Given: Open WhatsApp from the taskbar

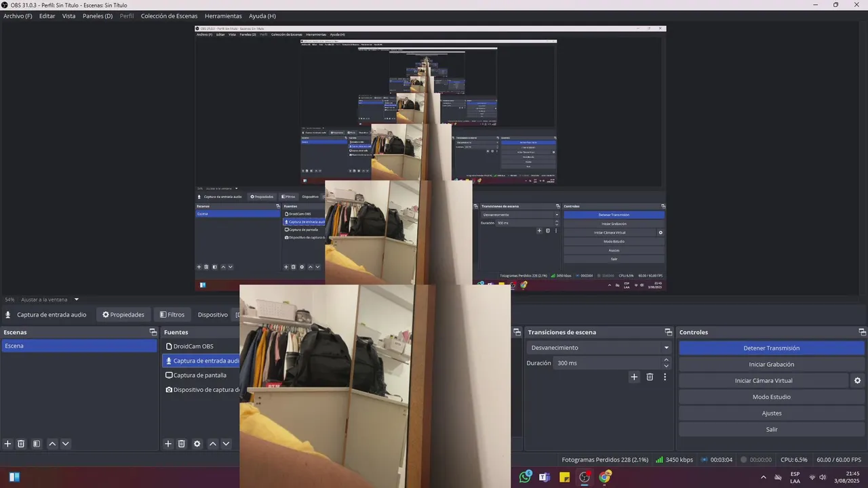Looking at the screenshot, I should 525,476.
